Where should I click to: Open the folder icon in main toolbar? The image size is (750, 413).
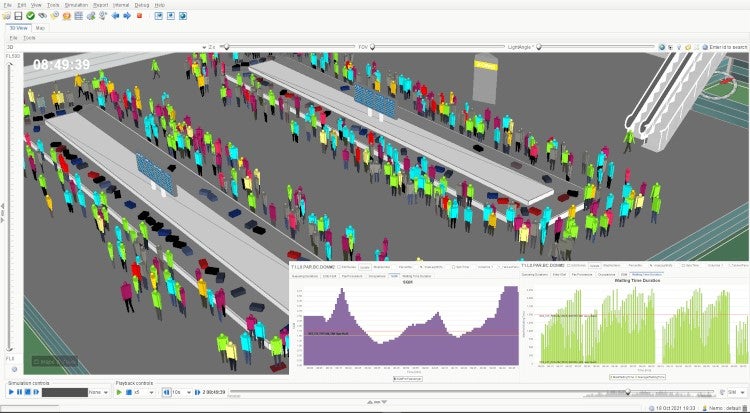pyautogui.click(x=7, y=16)
